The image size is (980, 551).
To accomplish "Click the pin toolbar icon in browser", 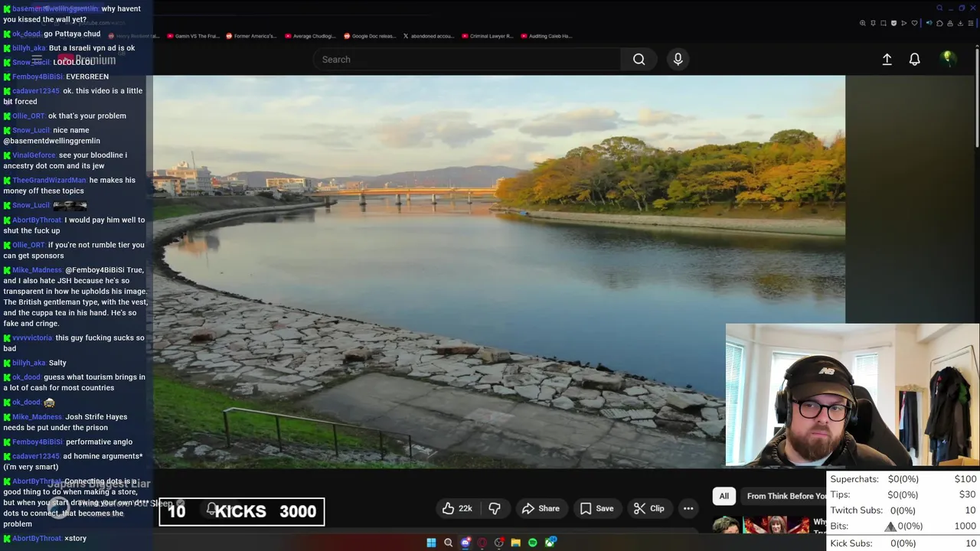I will click(x=873, y=23).
